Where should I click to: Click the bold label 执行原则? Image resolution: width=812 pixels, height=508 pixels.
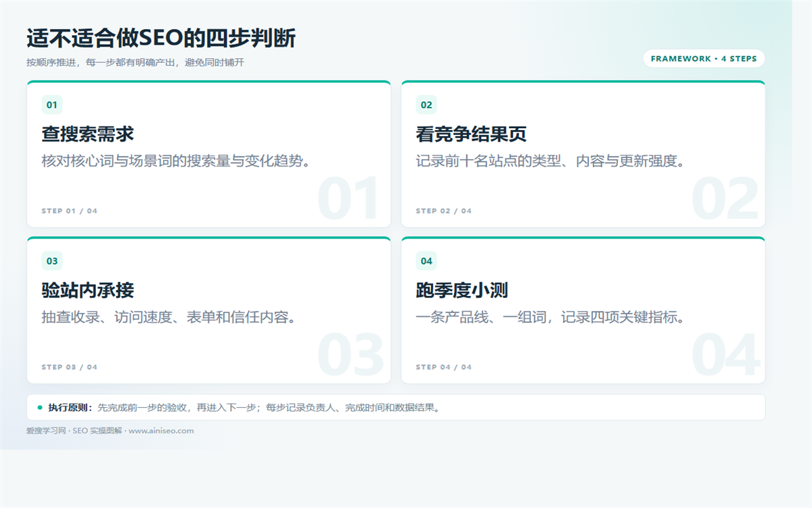click(x=70, y=408)
